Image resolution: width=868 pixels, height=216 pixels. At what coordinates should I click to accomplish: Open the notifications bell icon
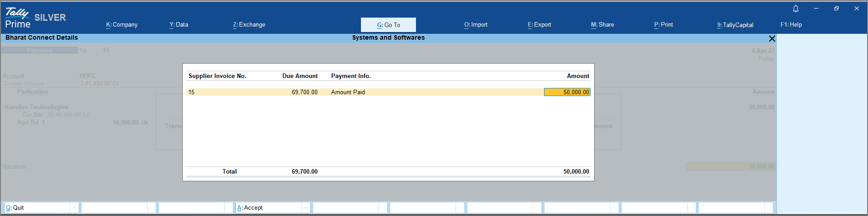point(796,9)
